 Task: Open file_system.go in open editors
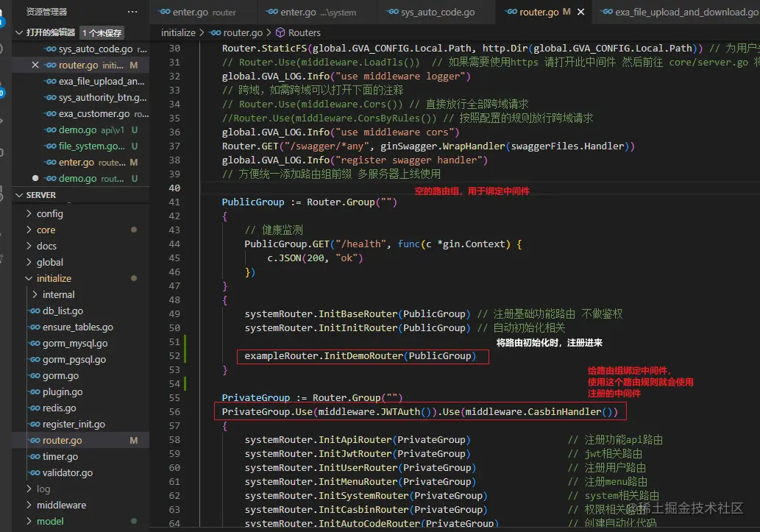coord(80,146)
